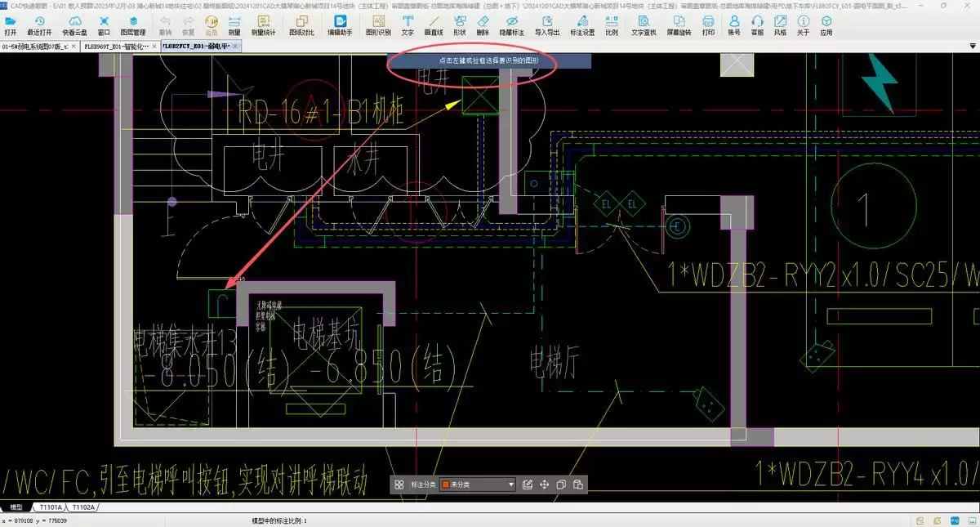Image resolution: width=980 pixels, height=527 pixels.
Task: Close the FL88969T_E01-智能化 tab
Action: pyautogui.click(x=155, y=47)
